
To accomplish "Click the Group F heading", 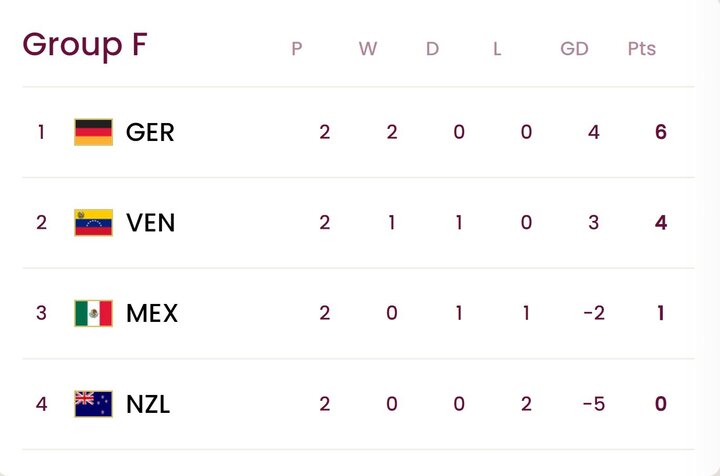I will [85, 45].
